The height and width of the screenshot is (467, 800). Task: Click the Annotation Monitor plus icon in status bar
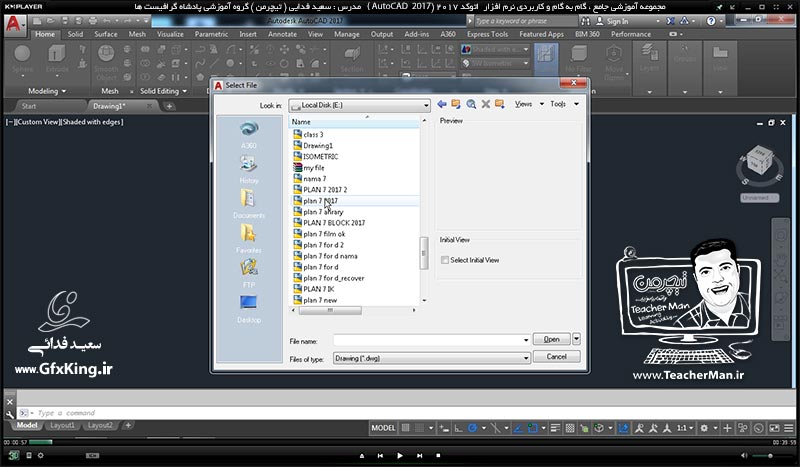[728, 428]
